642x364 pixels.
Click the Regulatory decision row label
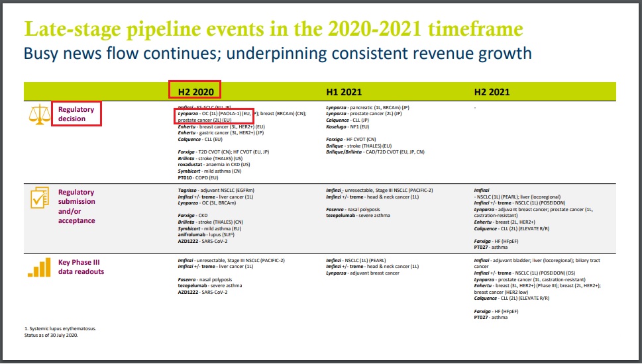pyautogui.click(x=76, y=114)
